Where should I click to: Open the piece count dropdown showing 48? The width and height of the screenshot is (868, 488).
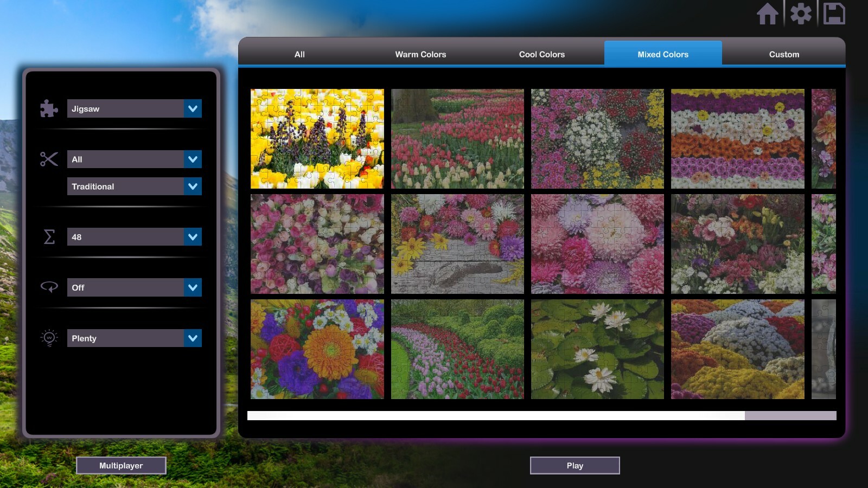tap(134, 236)
